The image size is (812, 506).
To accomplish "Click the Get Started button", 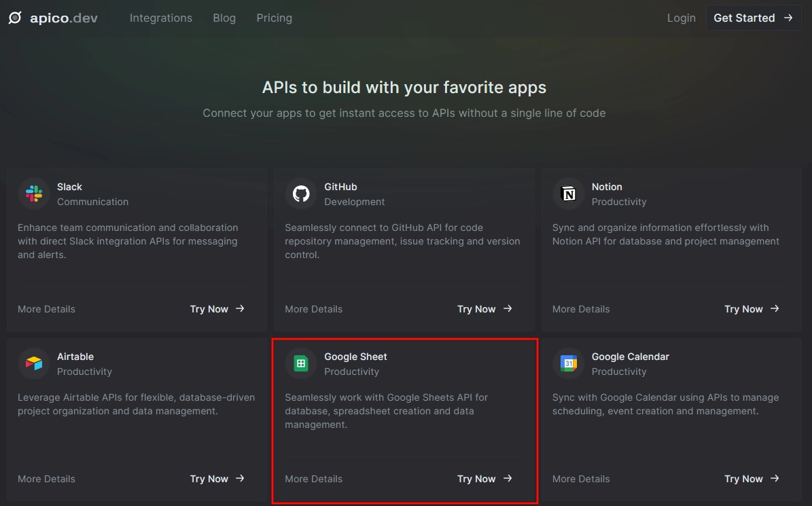I will [x=754, y=18].
